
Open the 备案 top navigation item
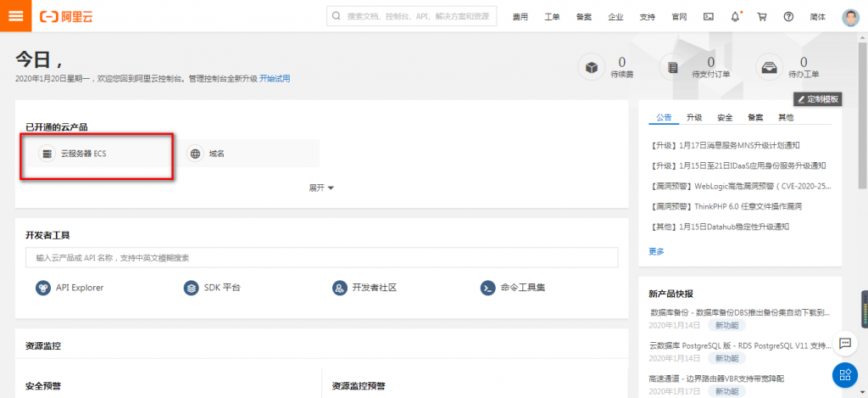click(583, 17)
